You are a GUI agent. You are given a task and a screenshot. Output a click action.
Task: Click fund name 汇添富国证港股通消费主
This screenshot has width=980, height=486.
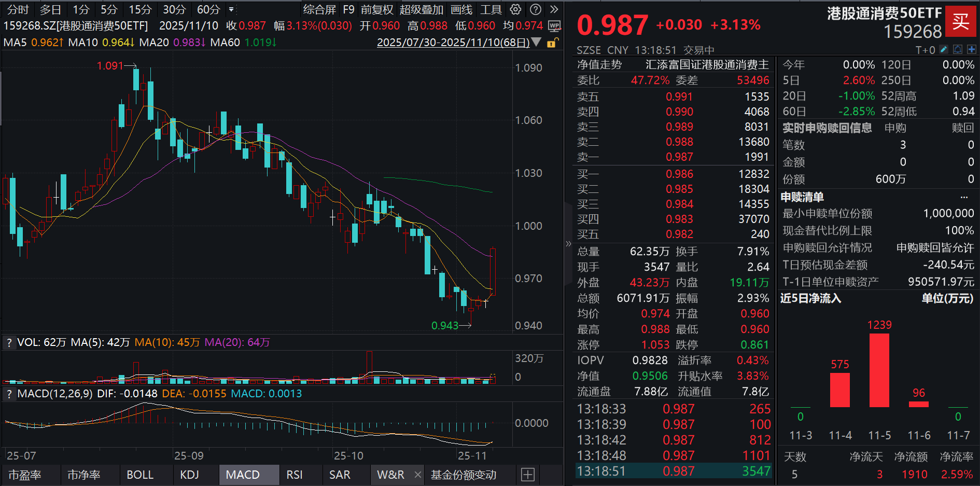[x=707, y=64]
